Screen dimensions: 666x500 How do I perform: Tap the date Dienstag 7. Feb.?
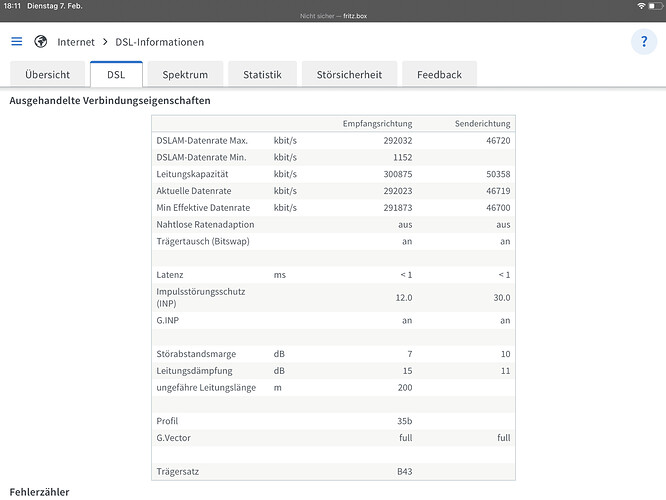pyautogui.click(x=55, y=6)
